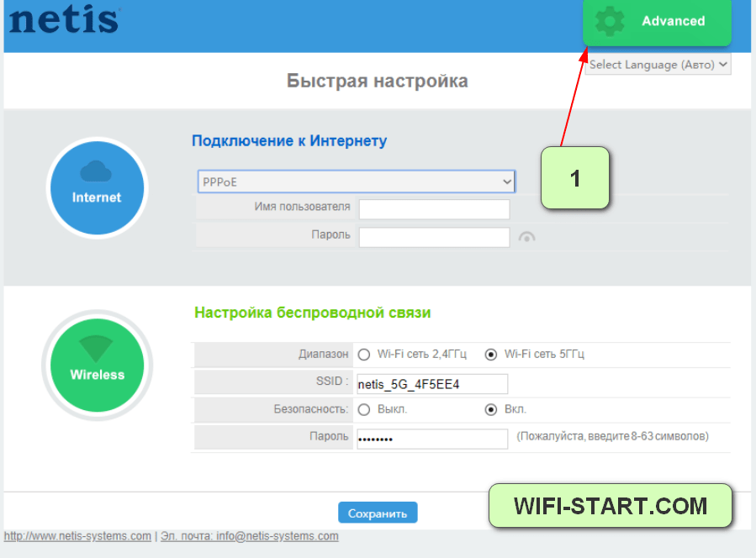Click the Сохранить button

click(x=378, y=513)
